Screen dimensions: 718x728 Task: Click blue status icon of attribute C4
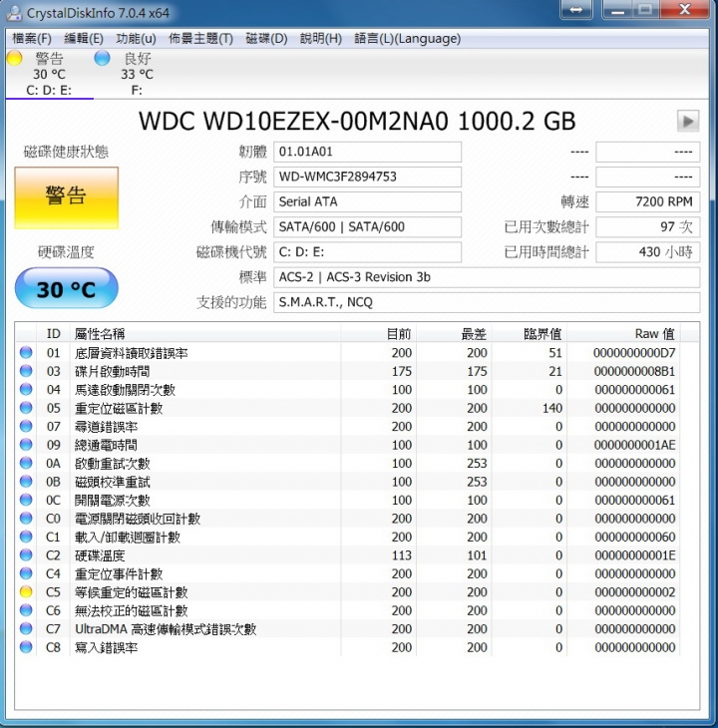click(26, 573)
